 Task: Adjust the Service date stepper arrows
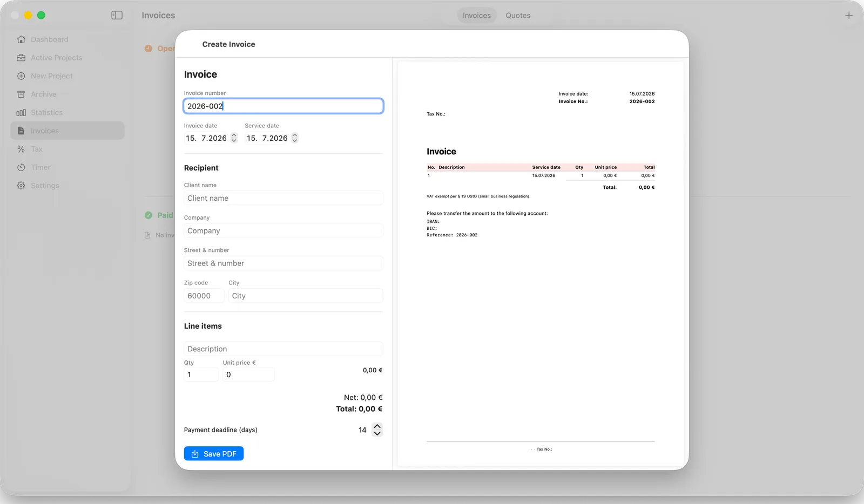point(295,138)
